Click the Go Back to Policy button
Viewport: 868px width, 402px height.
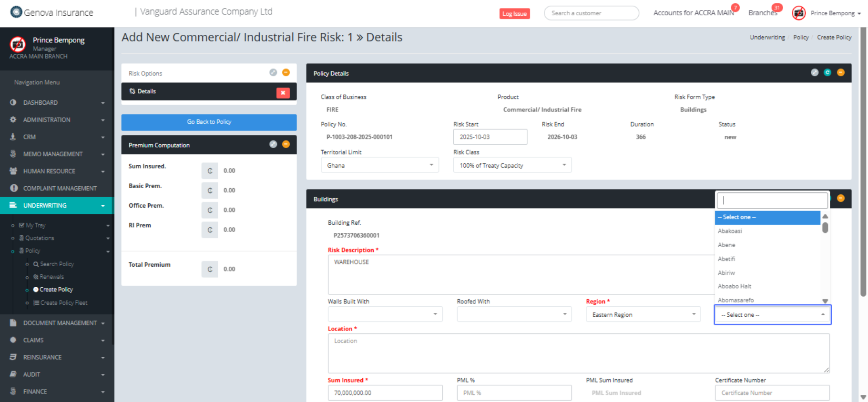click(x=209, y=122)
